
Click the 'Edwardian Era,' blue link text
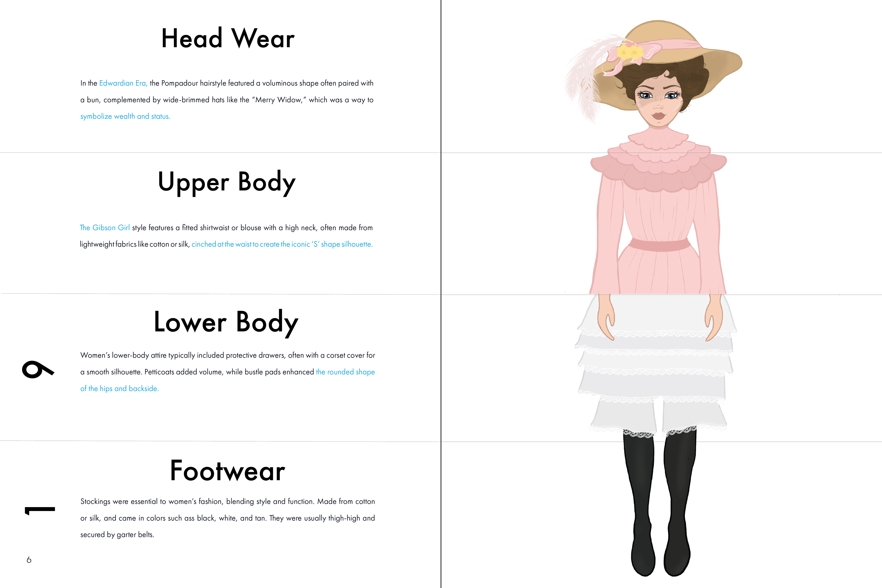coord(123,83)
